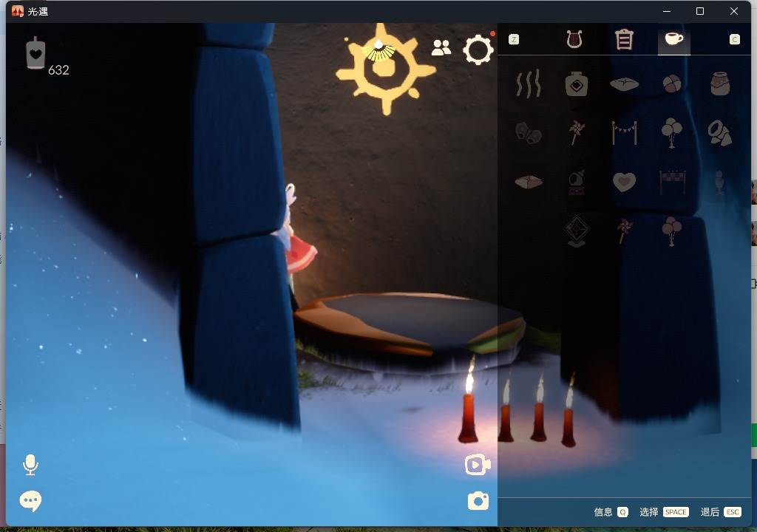Click the 信息 info button
The image size is (757, 532).
pyautogui.click(x=611, y=512)
